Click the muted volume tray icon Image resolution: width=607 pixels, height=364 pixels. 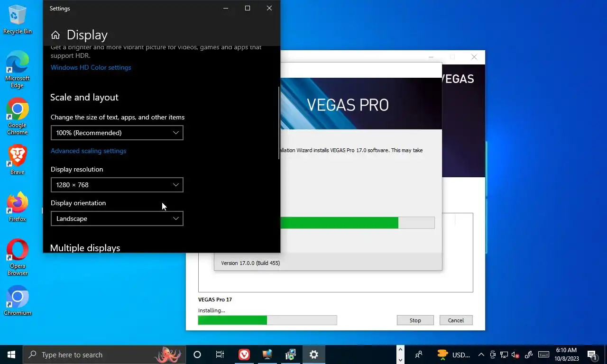coord(515,355)
